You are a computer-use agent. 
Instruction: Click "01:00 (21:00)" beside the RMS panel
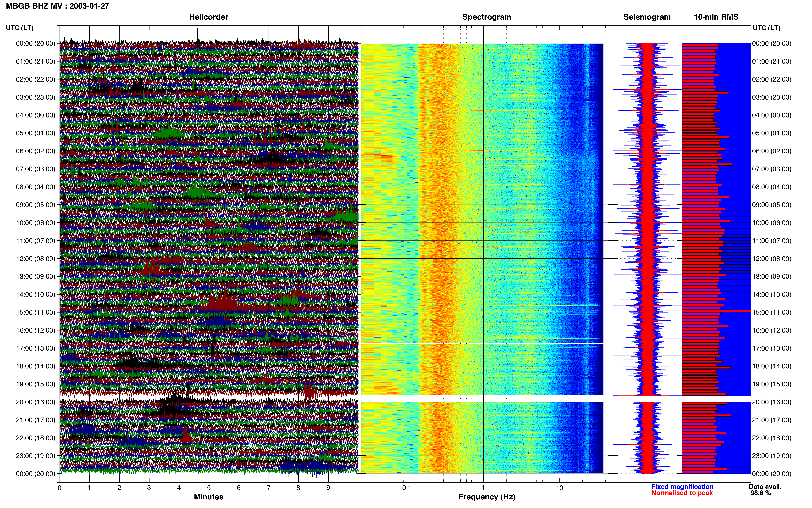coord(772,61)
